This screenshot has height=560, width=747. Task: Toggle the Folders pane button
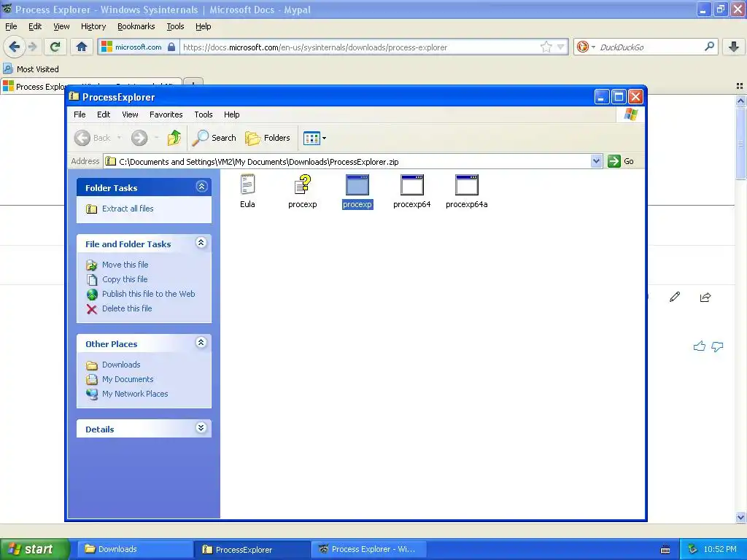pyautogui.click(x=268, y=138)
